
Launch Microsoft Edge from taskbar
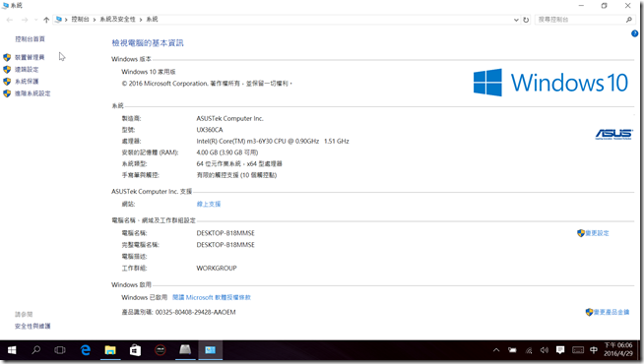coord(86,350)
